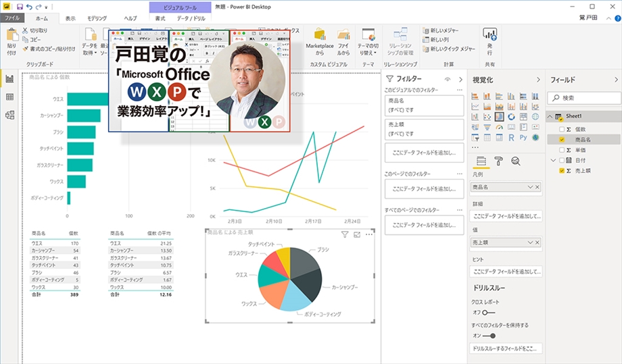Choose the globe map visual
The image size is (622, 364).
pyautogui.click(x=535, y=117)
